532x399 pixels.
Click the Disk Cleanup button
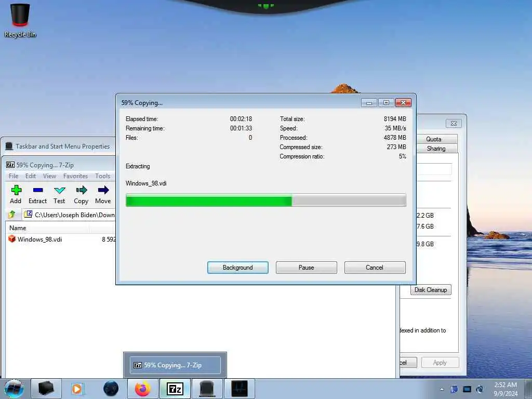tap(431, 290)
